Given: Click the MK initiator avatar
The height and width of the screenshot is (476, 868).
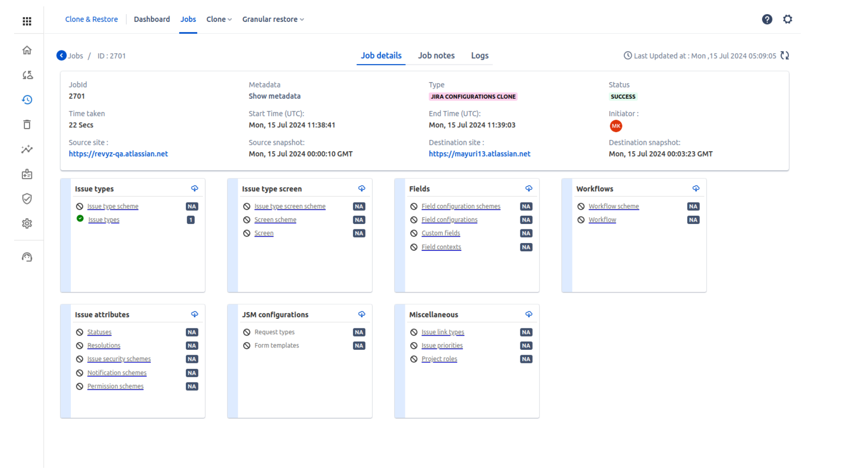Looking at the screenshot, I should coord(615,126).
